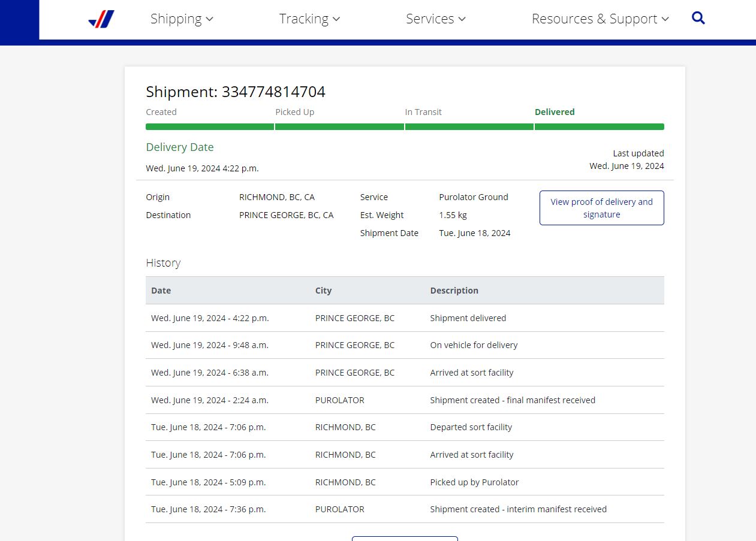Viewport: 756px width, 541px height.
Task: Click date 'Wed. June 19, 2024 - 9:48 a.m.'
Action: (x=210, y=345)
